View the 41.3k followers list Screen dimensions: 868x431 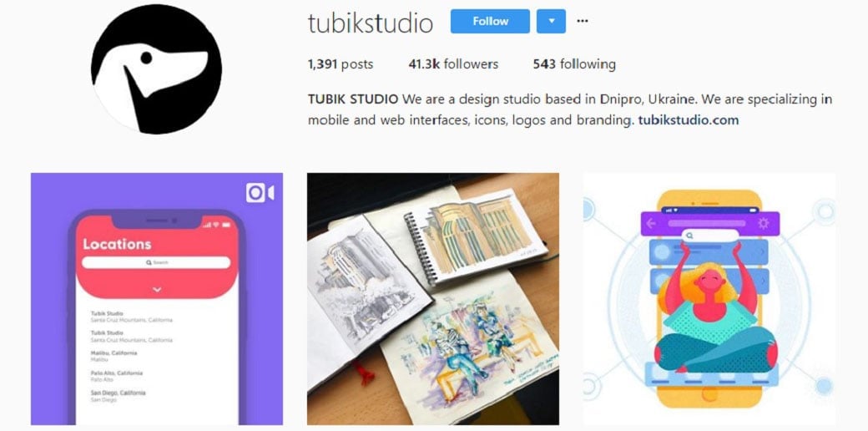(453, 64)
